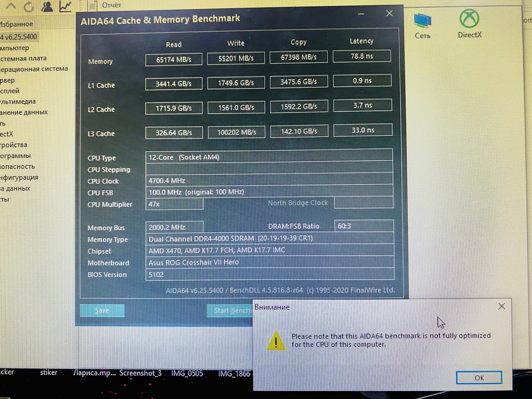This screenshot has height=399, width=532.
Task: Click the CPU Multiplier field 47x
Action: click(175, 204)
